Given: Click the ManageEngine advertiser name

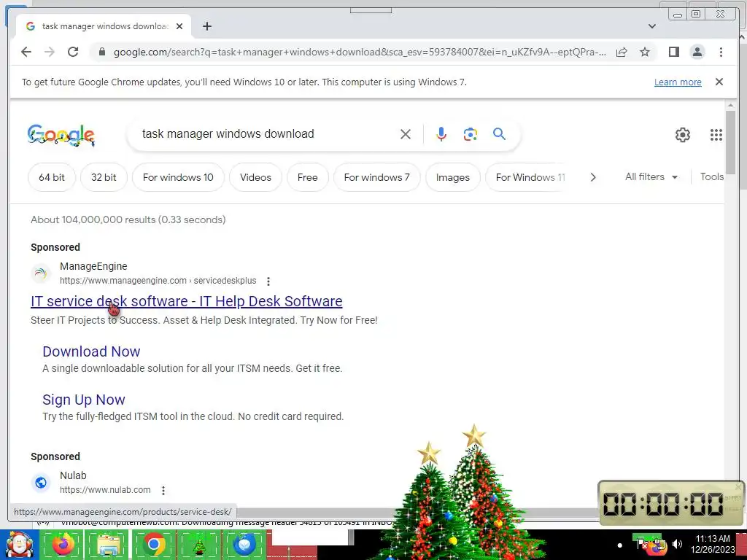Looking at the screenshot, I should [x=93, y=266].
